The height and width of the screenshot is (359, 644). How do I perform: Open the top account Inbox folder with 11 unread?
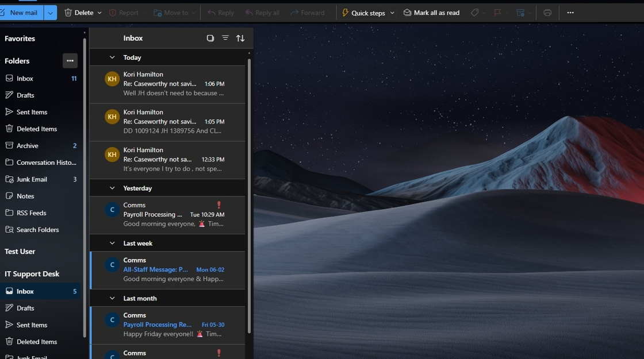click(41, 78)
